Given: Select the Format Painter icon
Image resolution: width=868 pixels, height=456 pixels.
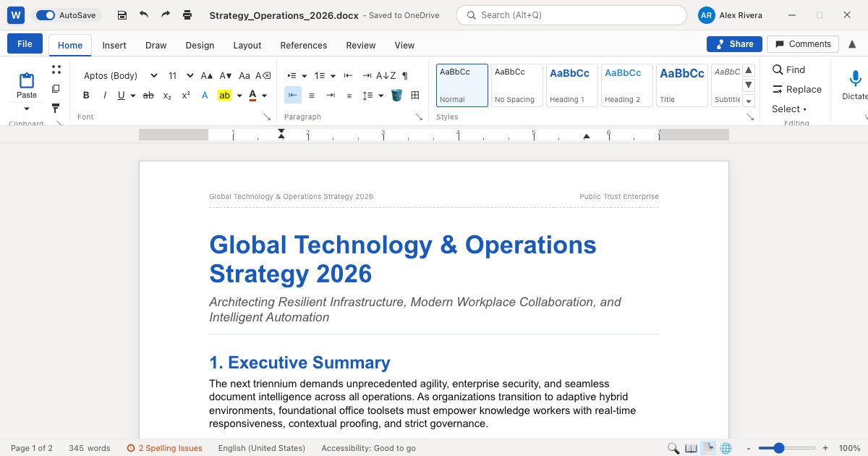Looking at the screenshot, I should 56,108.
